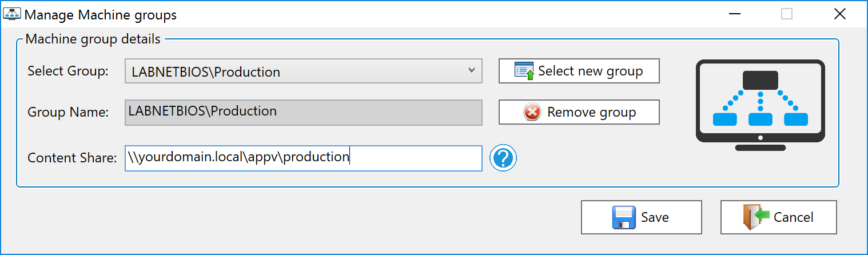Click the blue help question mark icon

coord(503,158)
